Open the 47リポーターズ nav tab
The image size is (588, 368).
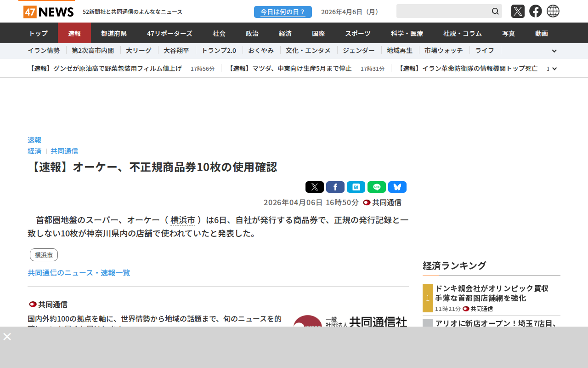point(170,33)
